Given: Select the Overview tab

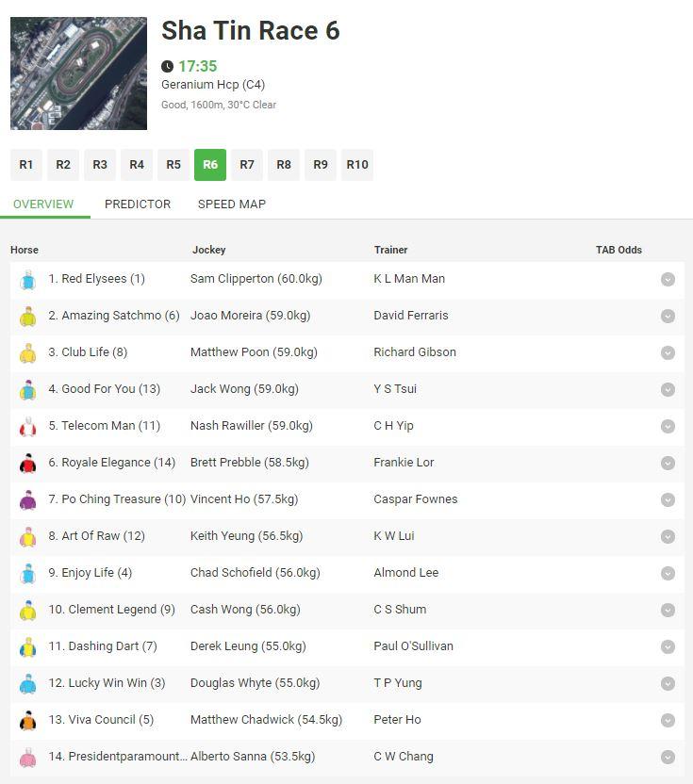Looking at the screenshot, I should pyautogui.click(x=43, y=204).
